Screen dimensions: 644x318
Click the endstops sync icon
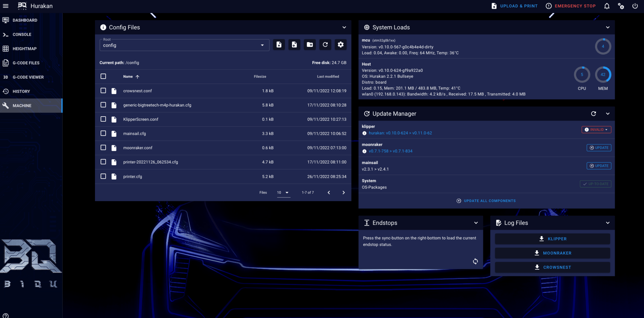click(x=475, y=261)
